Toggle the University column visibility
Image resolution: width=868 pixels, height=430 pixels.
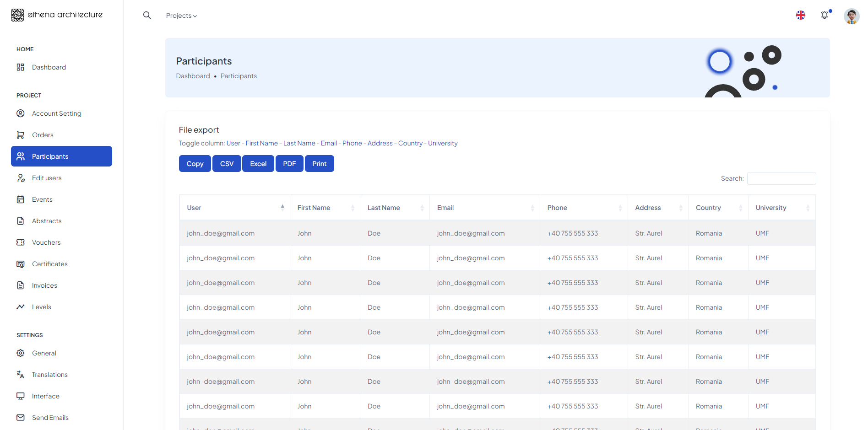click(443, 143)
